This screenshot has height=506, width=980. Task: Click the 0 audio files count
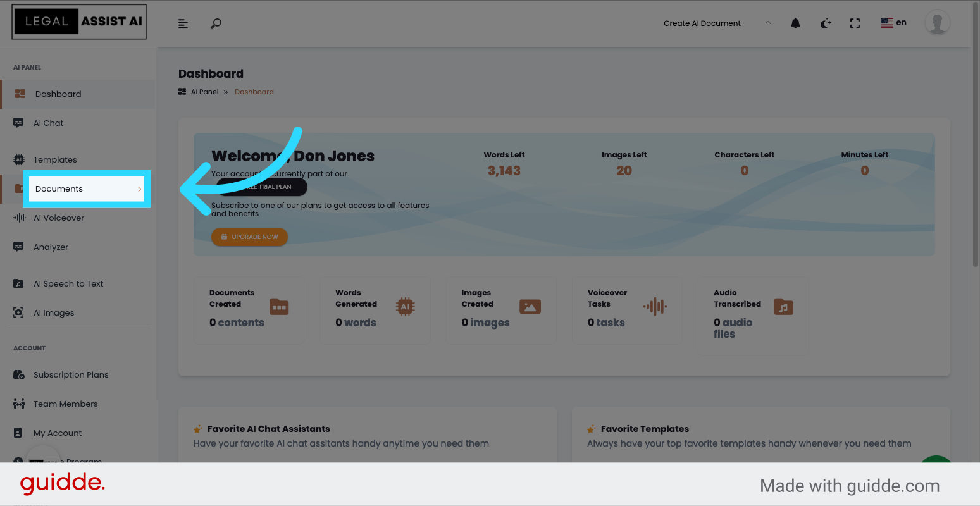(733, 328)
